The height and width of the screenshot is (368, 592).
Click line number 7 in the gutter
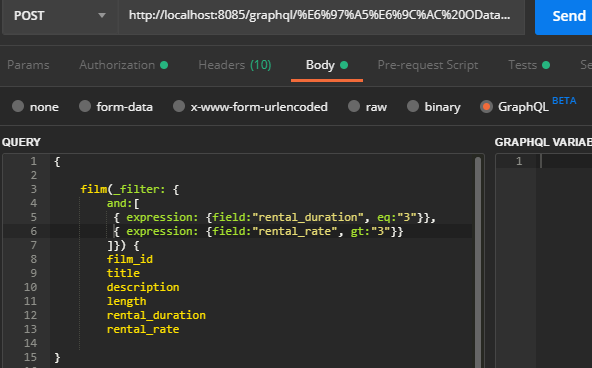(33, 245)
